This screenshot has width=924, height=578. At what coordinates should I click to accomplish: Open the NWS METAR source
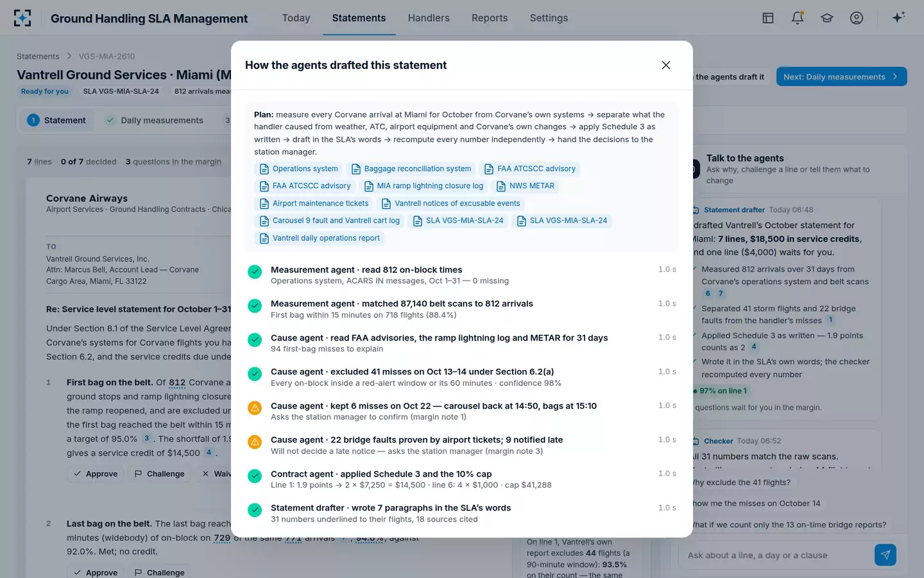pos(526,186)
